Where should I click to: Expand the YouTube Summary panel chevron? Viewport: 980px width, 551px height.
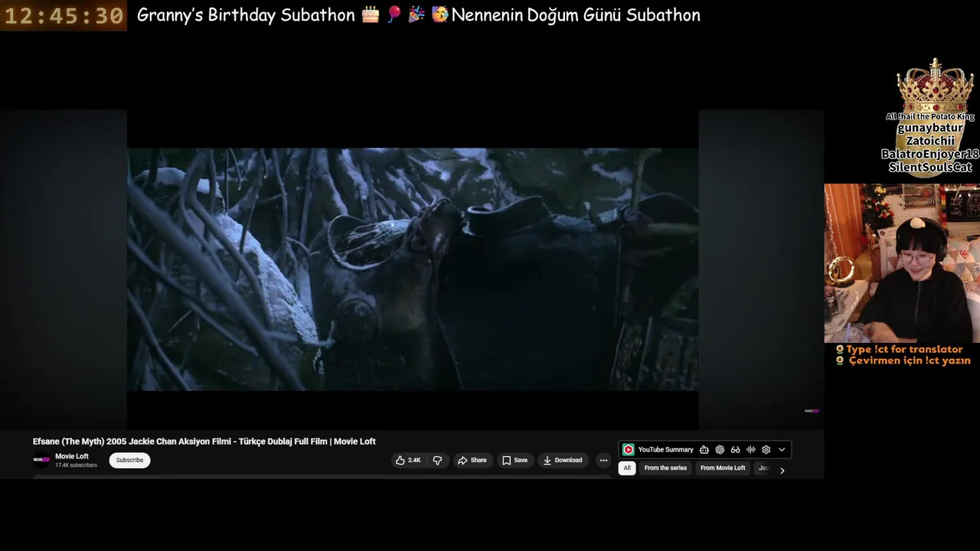(x=782, y=450)
